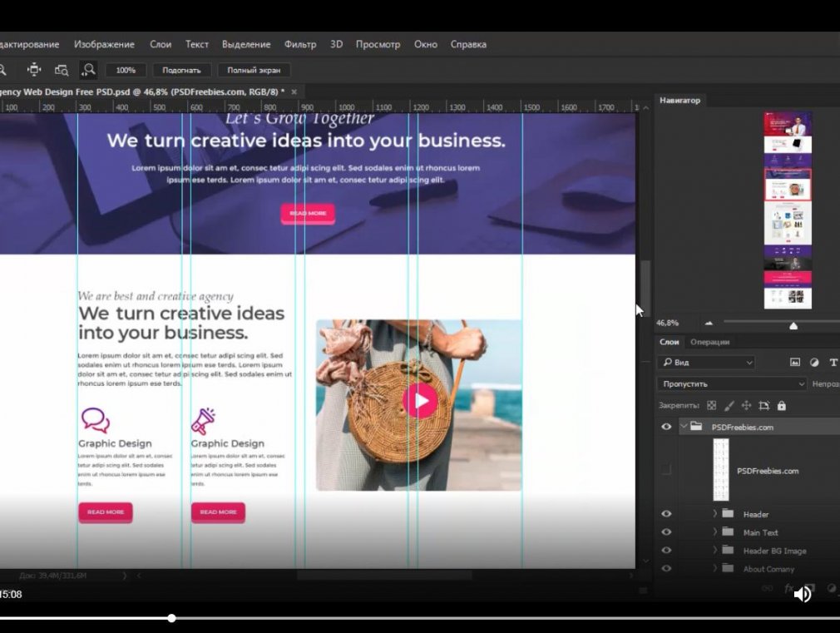Filter layers by type layer T icon

833,363
